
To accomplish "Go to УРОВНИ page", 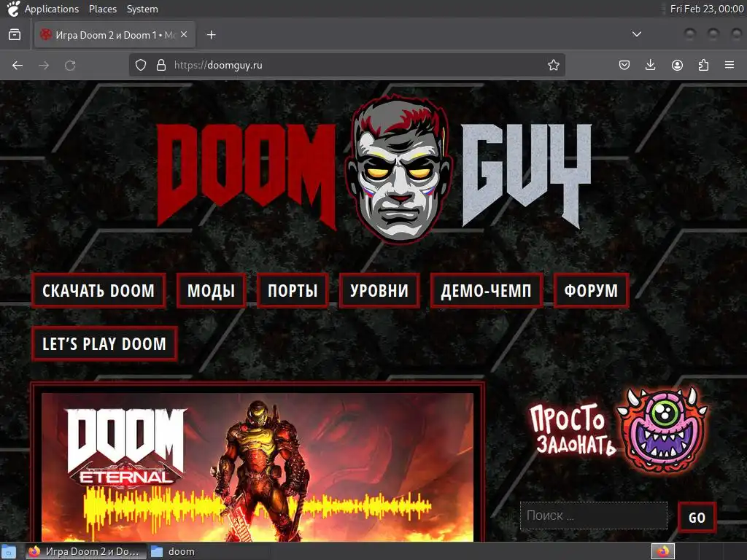I will (x=379, y=290).
